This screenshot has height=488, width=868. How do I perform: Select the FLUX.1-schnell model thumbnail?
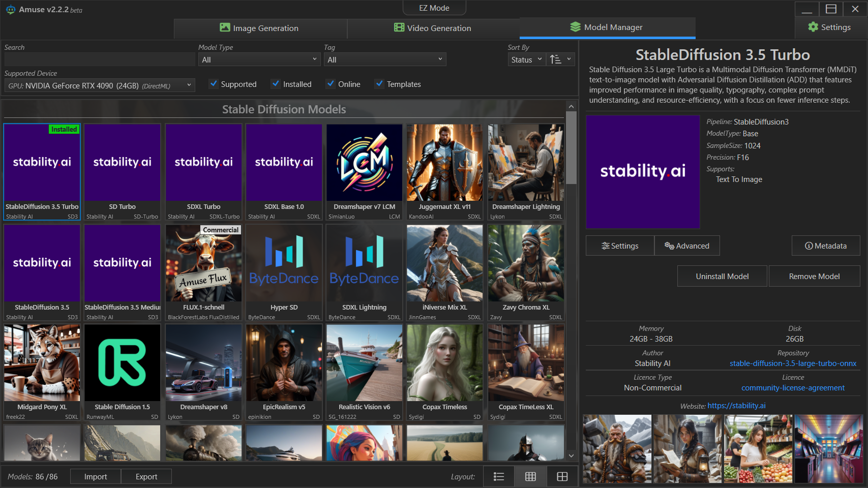[203, 273]
